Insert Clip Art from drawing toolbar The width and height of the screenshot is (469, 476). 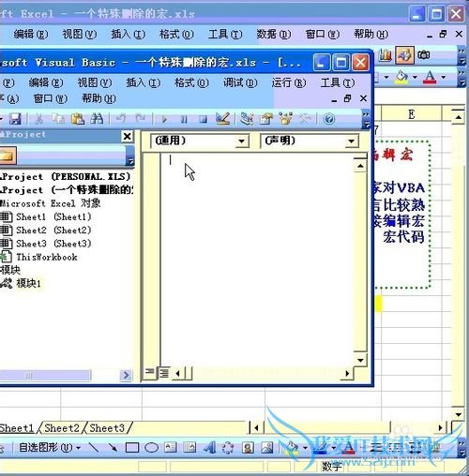pyautogui.click(x=248, y=448)
